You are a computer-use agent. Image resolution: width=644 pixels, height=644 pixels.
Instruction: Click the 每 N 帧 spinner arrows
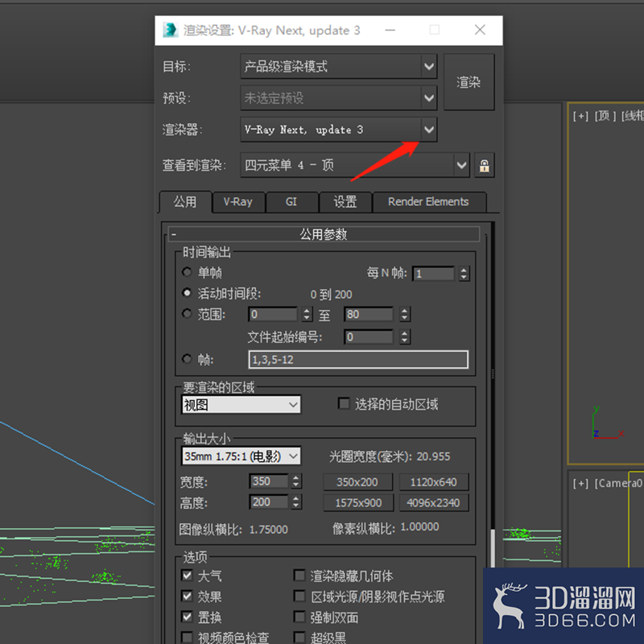coord(464,274)
